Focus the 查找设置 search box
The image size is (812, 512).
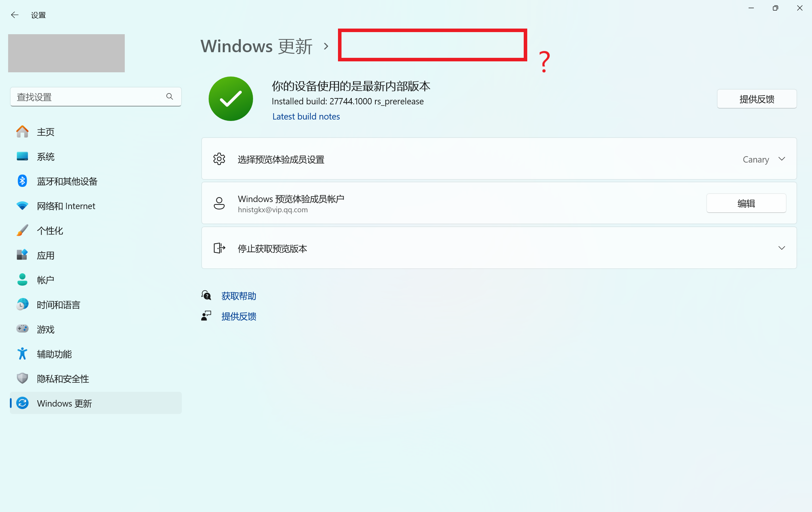click(88, 97)
